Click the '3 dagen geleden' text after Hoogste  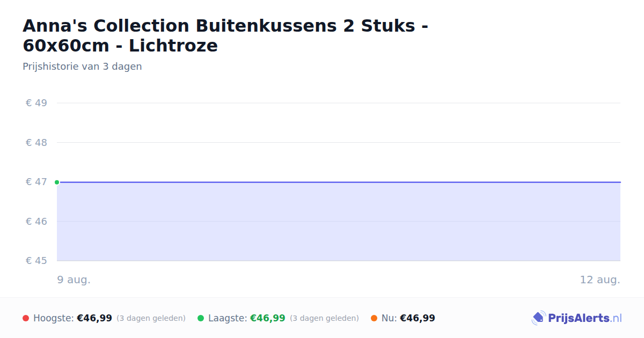(151, 318)
